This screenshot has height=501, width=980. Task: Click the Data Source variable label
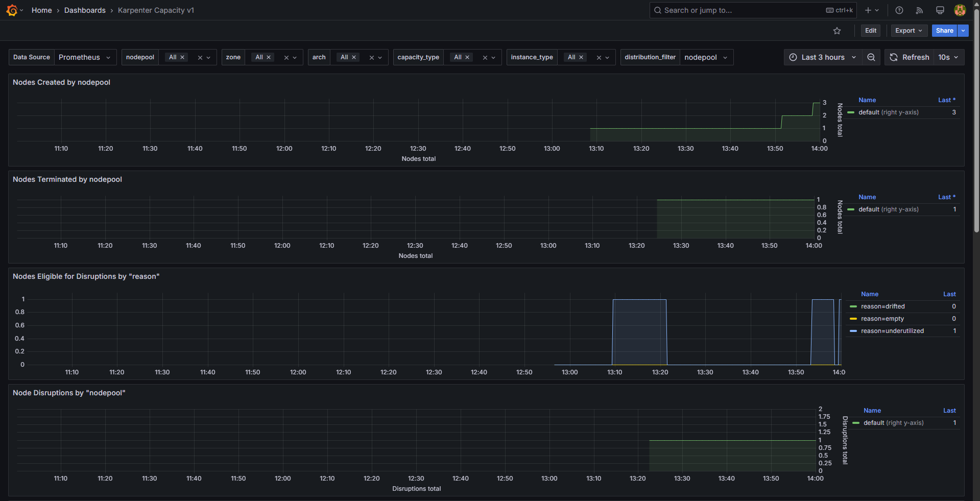[32, 57]
